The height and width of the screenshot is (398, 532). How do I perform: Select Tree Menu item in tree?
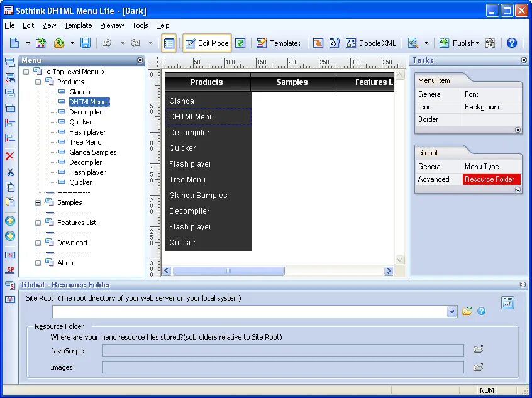click(x=85, y=142)
